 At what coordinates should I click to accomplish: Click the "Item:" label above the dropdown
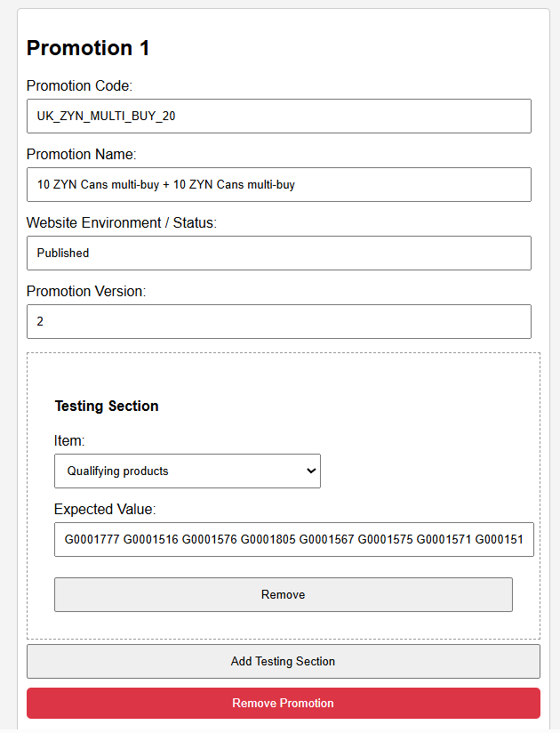click(x=69, y=441)
